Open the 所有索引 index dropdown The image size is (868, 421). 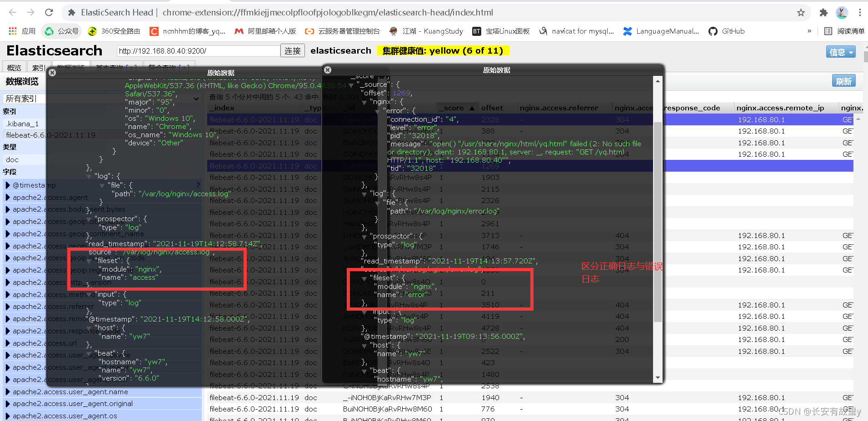point(101,99)
